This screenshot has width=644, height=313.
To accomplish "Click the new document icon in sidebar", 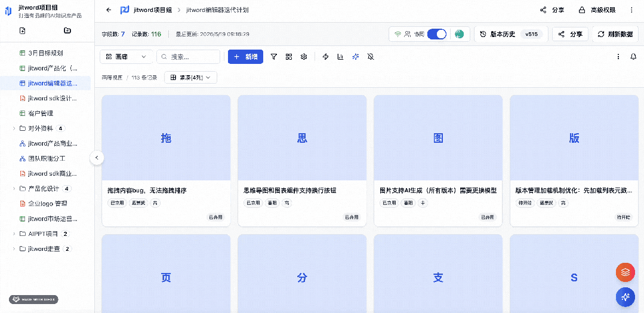I will coord(22,30).
